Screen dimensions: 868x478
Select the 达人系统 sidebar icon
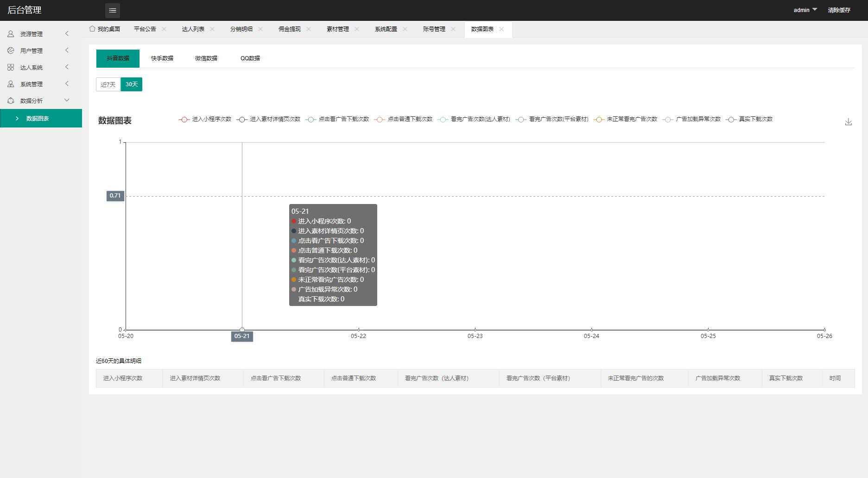coord(11,67)
